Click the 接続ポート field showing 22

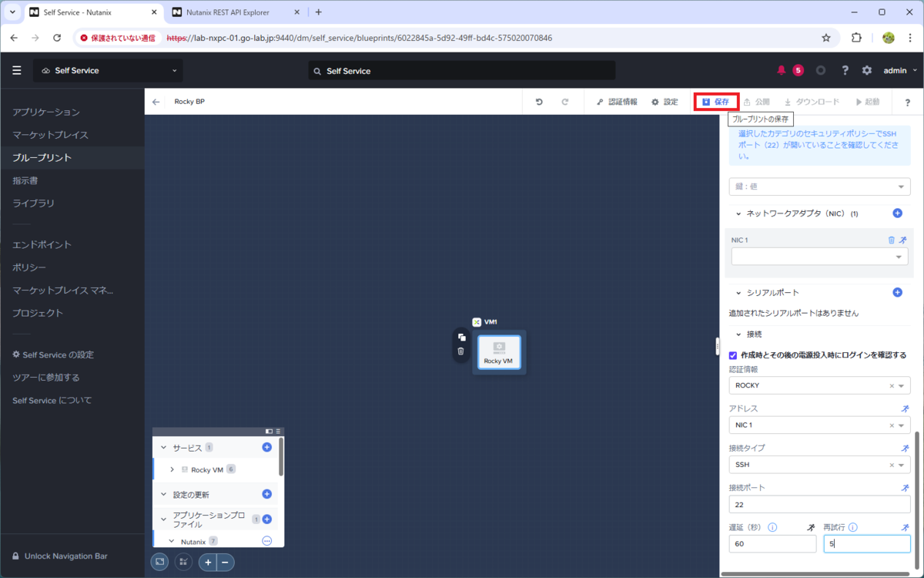click(x=819, y=504)
